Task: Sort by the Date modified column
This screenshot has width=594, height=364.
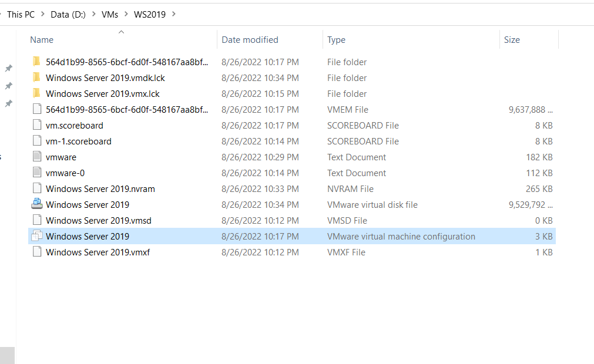Action: click(x=250, y=40)
